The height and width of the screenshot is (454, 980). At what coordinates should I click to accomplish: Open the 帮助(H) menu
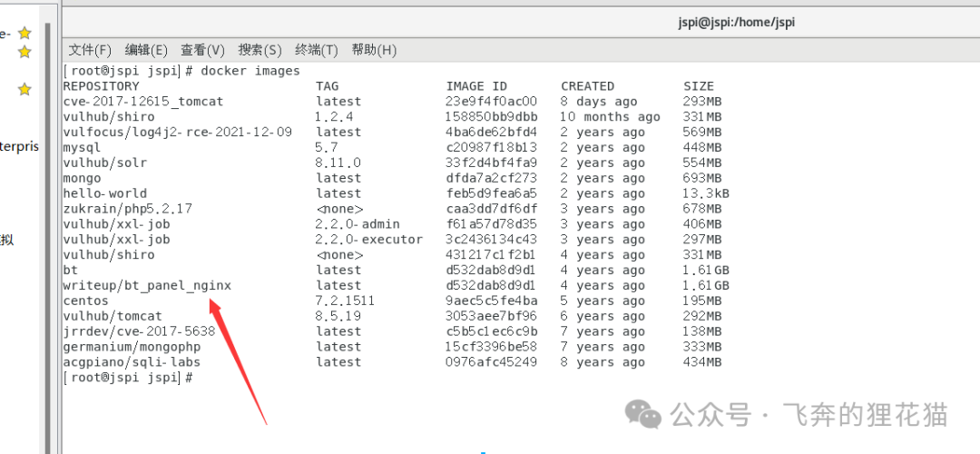pos(374,50)
